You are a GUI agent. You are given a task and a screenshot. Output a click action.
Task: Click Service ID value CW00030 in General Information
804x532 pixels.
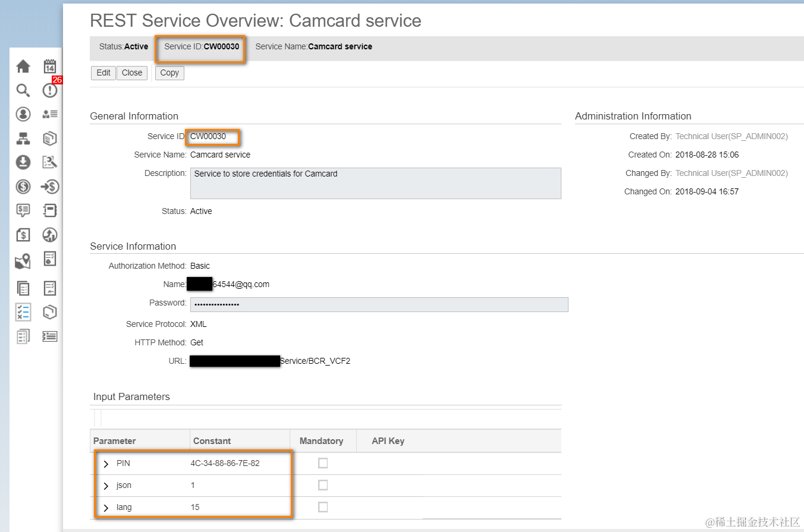click(x=208, y=136)
